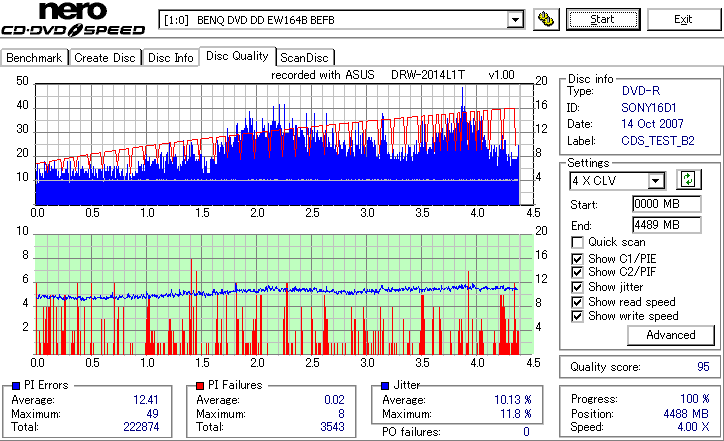Click the recorded with ASUS DRW-2014L1T text
This screenshot has width=724, height=441.
392,75
